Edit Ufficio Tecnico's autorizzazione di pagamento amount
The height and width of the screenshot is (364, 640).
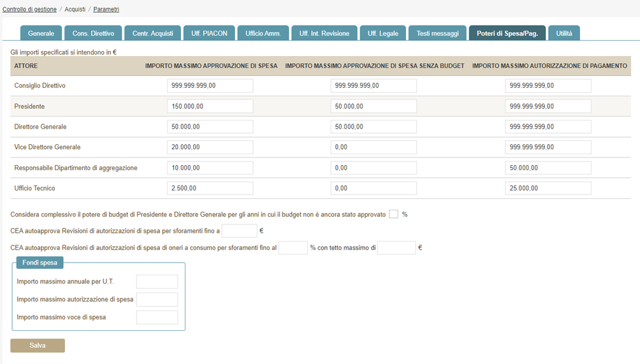click(x=548, y=188)
